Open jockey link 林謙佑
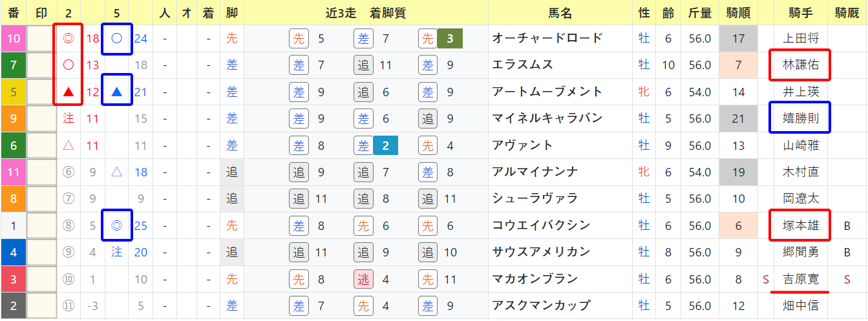Screen dimensions: 868x321 [x=799, y=65]
